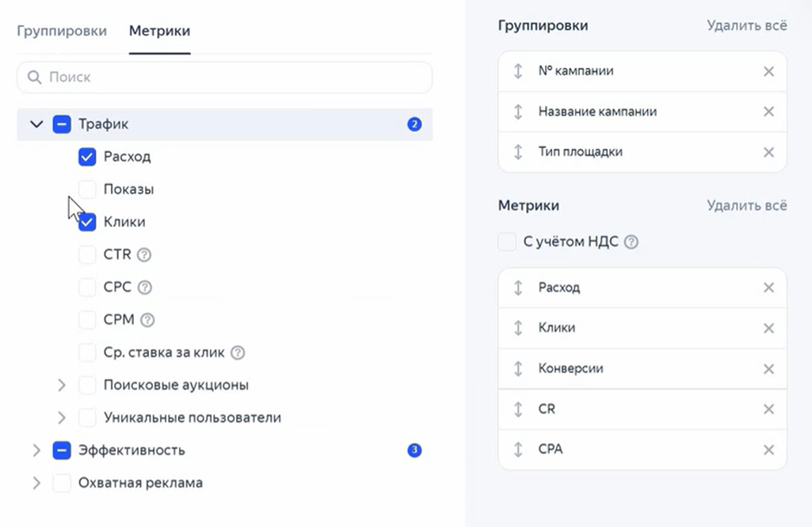Remove Название кампании grouping via X icon
The image size is (812, 527).
pyautogui.click(x=768, y=112)
